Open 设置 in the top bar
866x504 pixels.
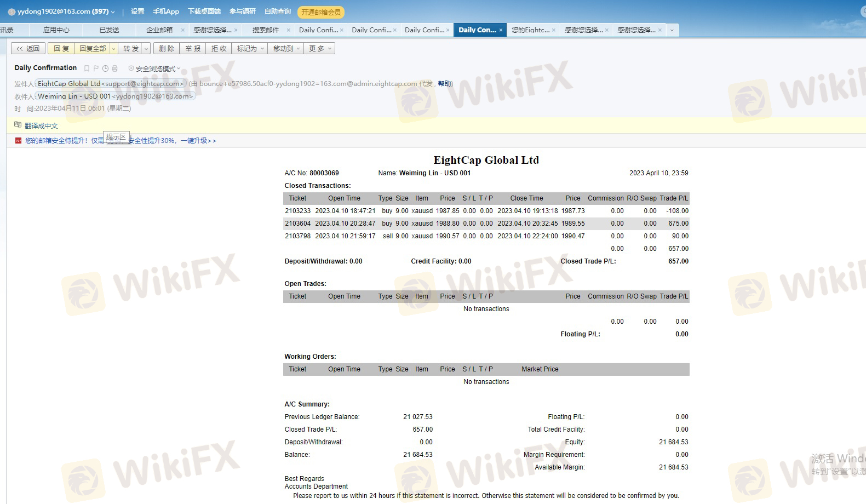137,12
